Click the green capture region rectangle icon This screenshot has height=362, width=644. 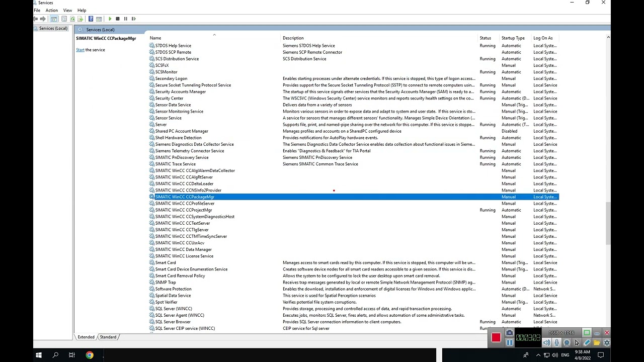pyautogui.click(x=587, y=333)
